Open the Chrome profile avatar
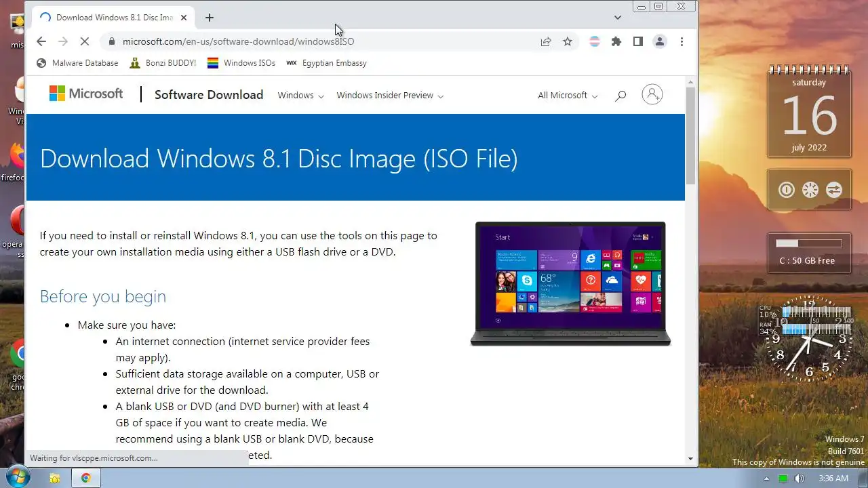 (x=660, y=41)
